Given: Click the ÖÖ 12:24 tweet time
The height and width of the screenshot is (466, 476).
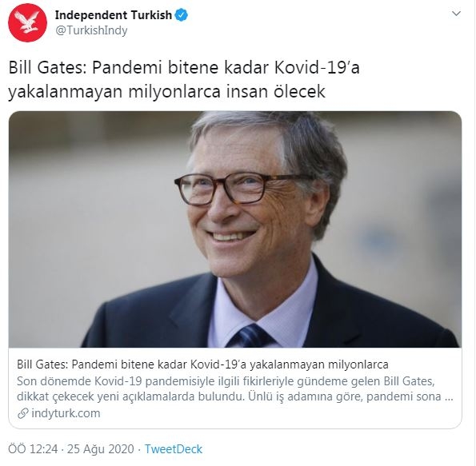Looking at the screenshot, I should tap(33, 449).
